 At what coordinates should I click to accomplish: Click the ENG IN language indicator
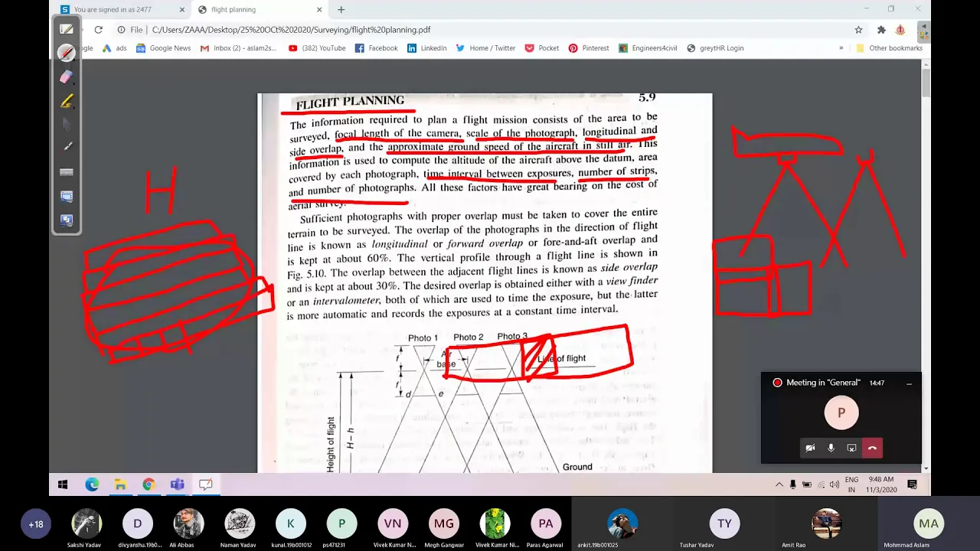click(851, 484)
